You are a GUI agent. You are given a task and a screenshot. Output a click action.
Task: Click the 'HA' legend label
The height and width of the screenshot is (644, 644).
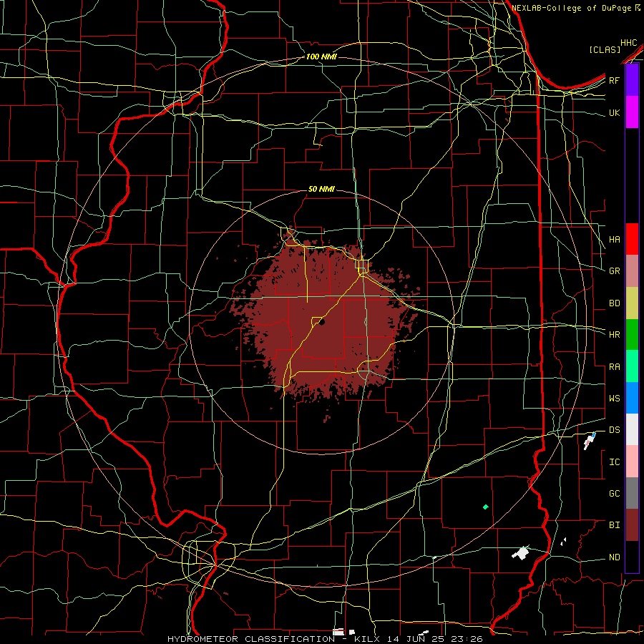point(615,240)
